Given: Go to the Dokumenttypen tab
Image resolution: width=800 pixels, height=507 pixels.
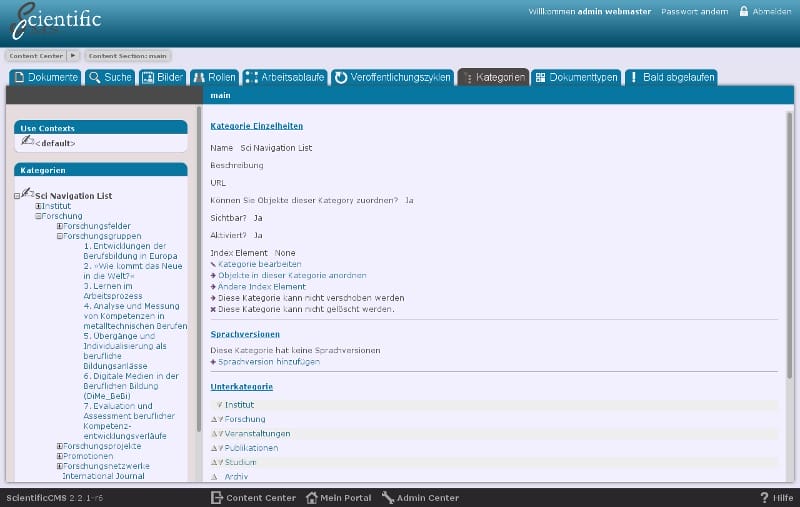Looking at the screenshot, I should click(x=576, y=77).
